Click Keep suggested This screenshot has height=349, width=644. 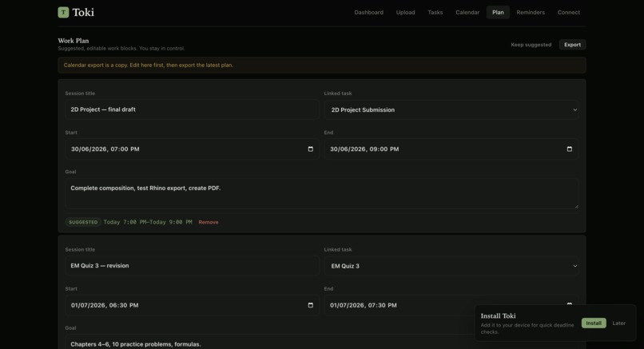(x=531, y=45)
